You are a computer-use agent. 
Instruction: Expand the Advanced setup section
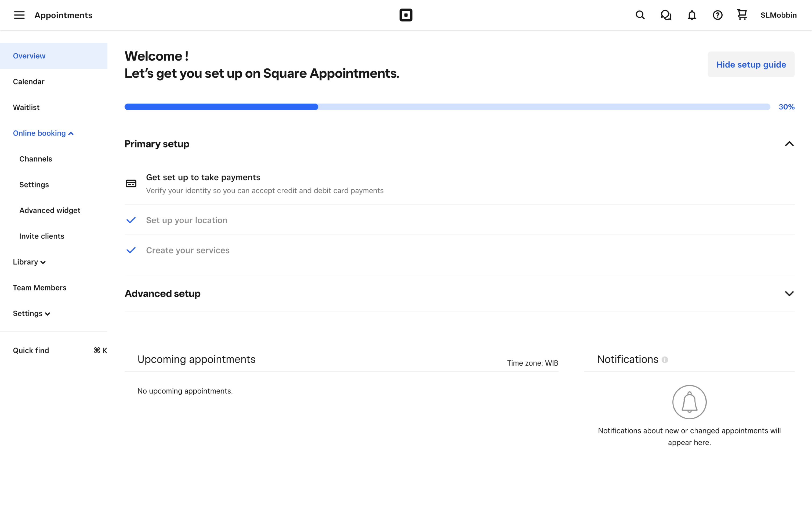click(789, 293)
